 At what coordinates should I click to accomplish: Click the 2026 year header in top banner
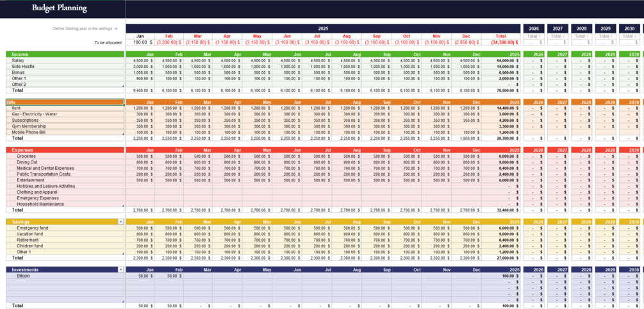click(x=534, y=29)
